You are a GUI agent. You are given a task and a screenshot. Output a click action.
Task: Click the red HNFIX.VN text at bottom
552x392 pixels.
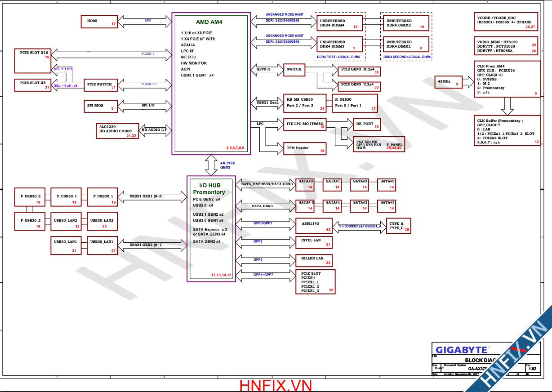pyautogui.click(x=276, y=385)
